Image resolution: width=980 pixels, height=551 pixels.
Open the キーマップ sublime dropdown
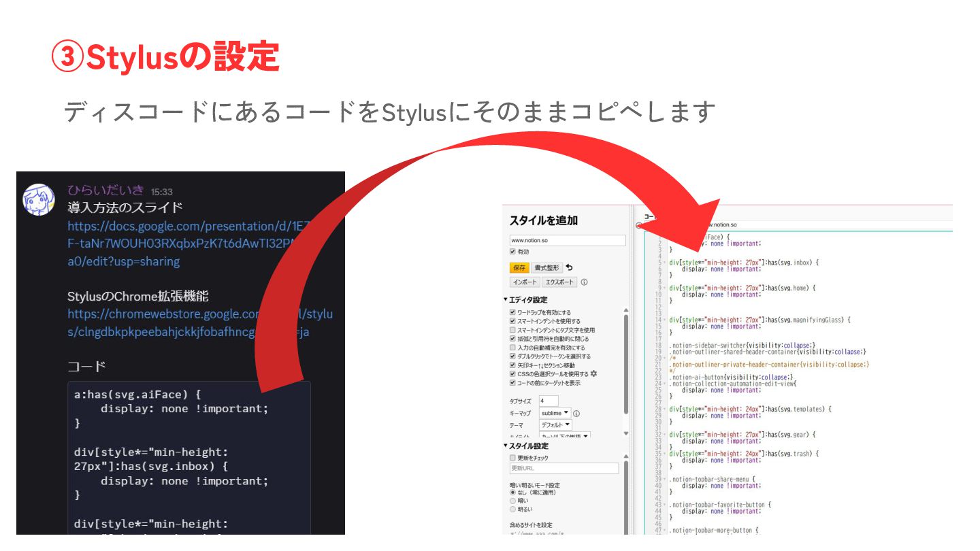click(x=555, y=413)
